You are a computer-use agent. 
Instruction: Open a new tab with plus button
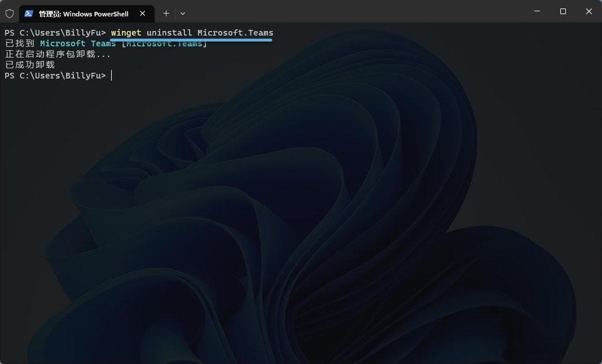pos(166,14)
